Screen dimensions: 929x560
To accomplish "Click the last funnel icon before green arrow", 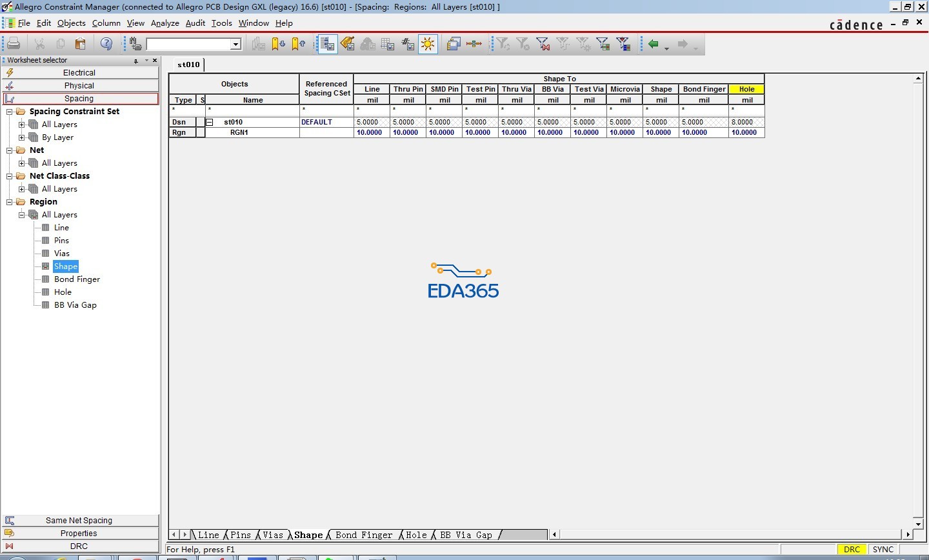I will click(x=623, y=44).
